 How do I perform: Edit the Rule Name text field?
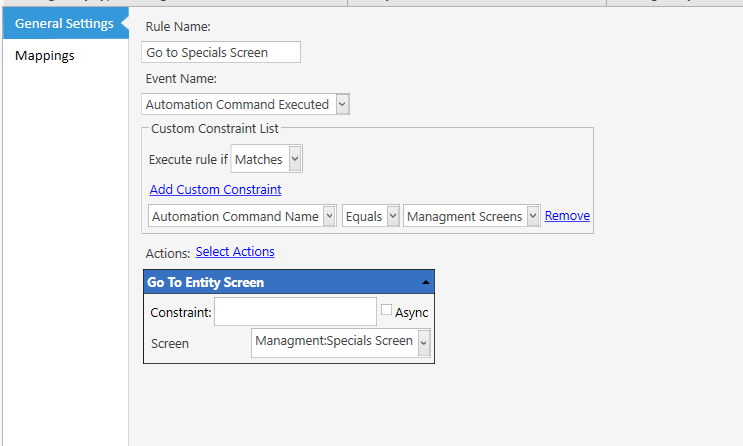pos(221,52)
